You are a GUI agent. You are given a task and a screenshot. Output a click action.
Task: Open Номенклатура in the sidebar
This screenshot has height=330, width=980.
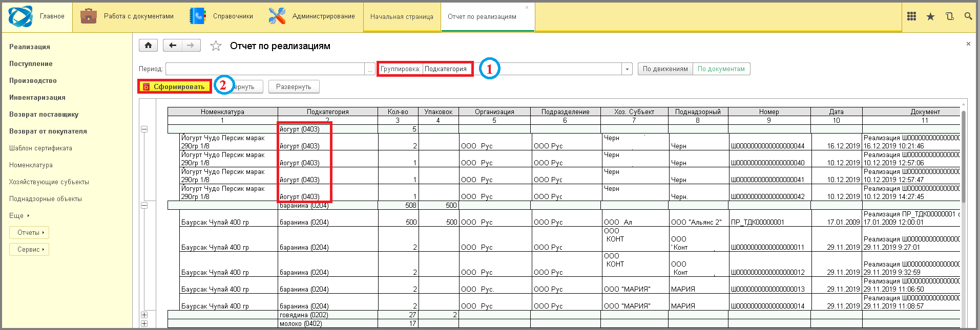click(x=31, y=165)
